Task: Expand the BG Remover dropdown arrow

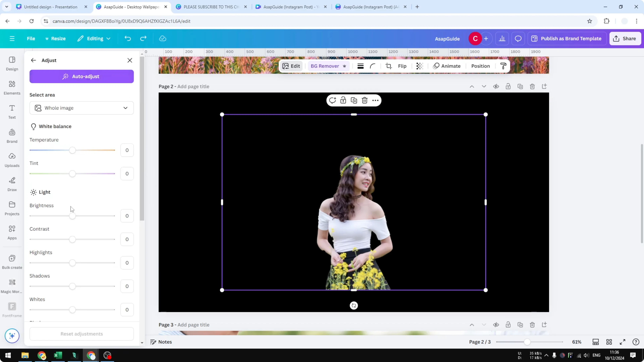Action: (x=345, y=66)
